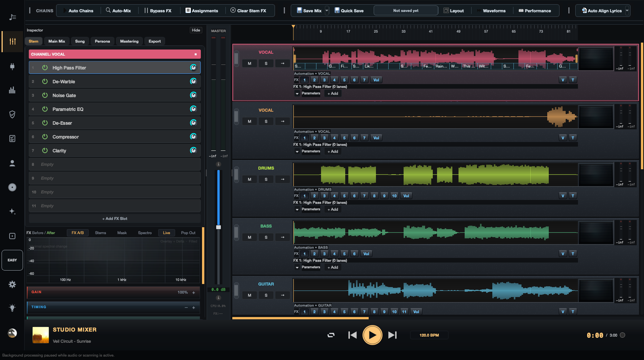
Task: Expand the TIMING section plus
Action: [194, 307]
